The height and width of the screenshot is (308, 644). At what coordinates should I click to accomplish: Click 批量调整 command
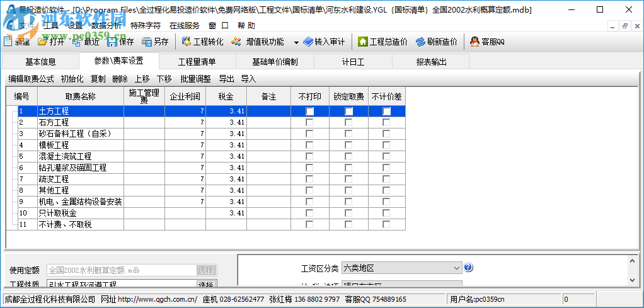(195, 79)
